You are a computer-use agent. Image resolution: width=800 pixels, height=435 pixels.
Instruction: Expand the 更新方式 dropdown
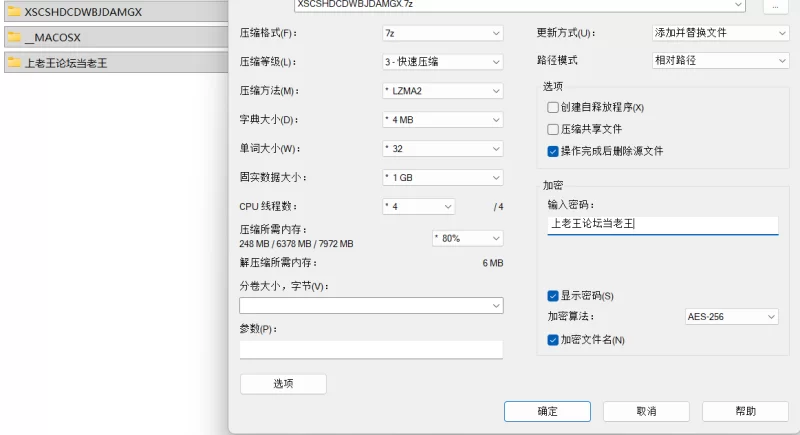pos(720,33)
